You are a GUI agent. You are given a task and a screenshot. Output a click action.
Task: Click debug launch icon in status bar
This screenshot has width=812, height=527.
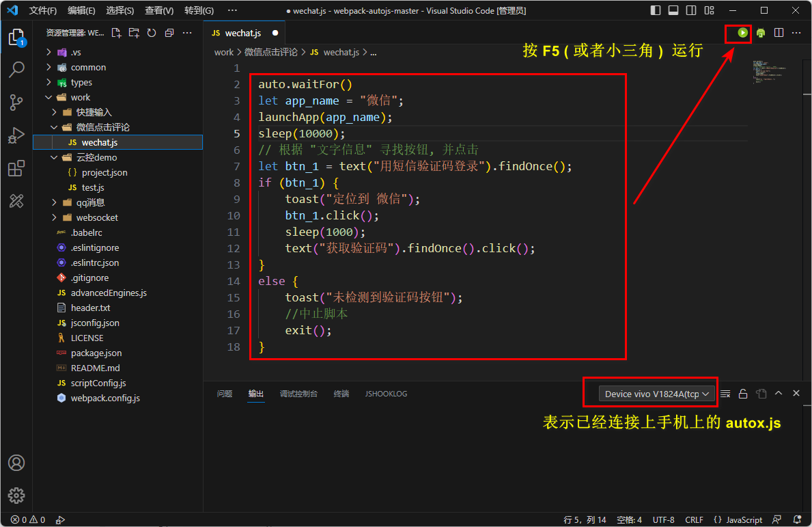click(x=60, y=519)
